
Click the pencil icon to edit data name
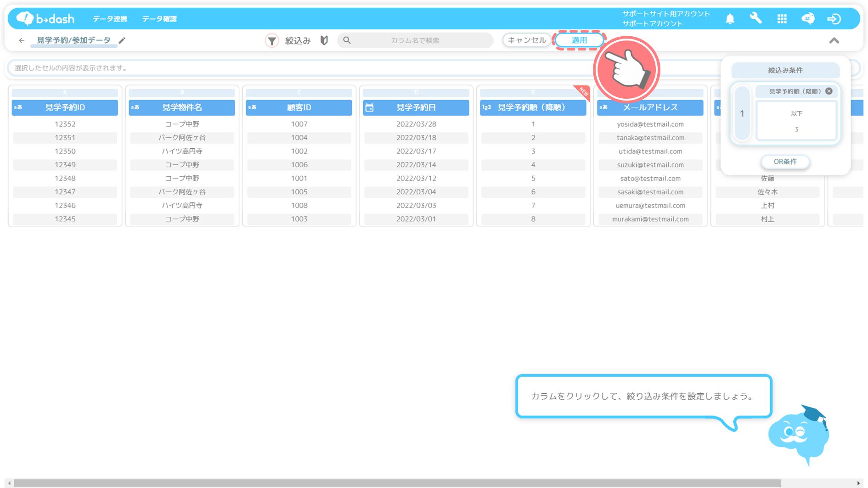(122, 40)
